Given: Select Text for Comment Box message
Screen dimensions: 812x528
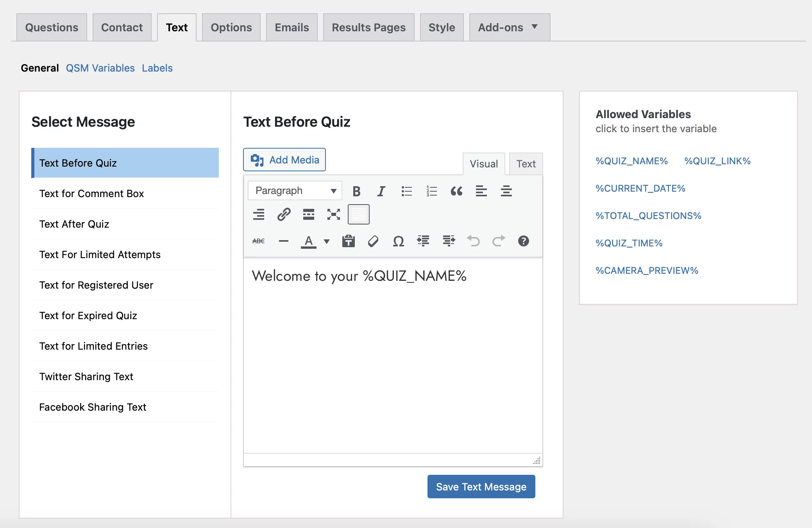Looking at the screenshot, I should 125,194.
